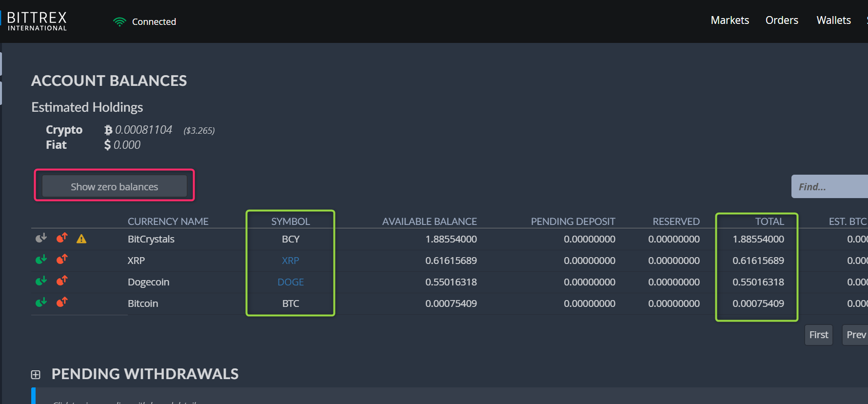
Task: Click the Connected status text
Action: pyautogui.click(x=154, y=21)
